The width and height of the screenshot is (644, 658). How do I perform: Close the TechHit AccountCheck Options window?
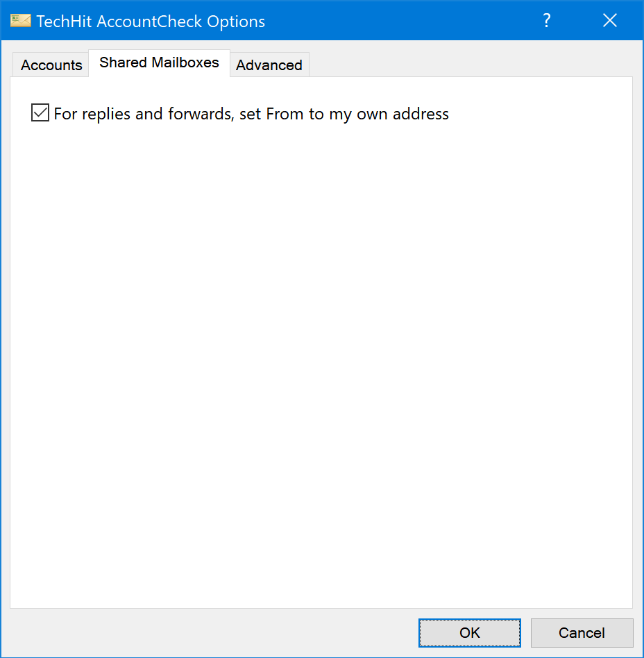click(x=609, y=21)
